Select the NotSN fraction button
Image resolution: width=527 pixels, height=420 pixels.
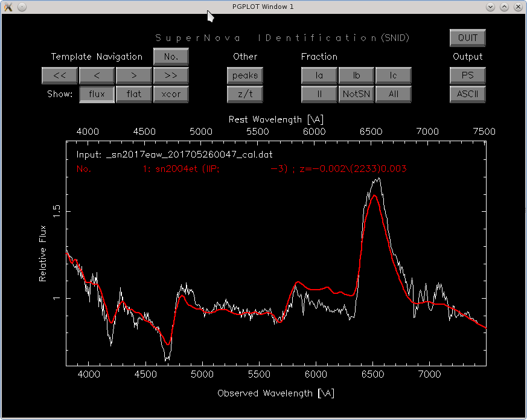356,94
